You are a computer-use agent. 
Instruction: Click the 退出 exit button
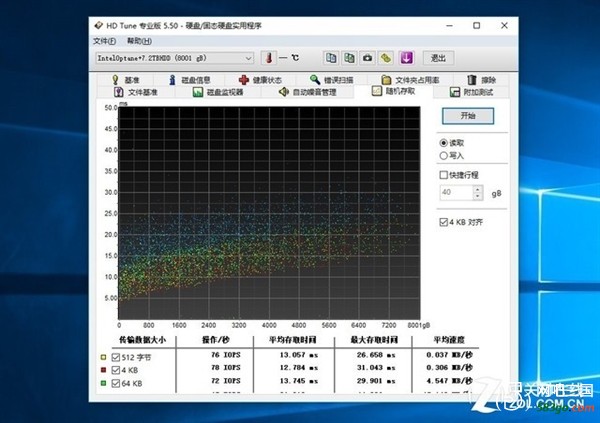point(439,58)
